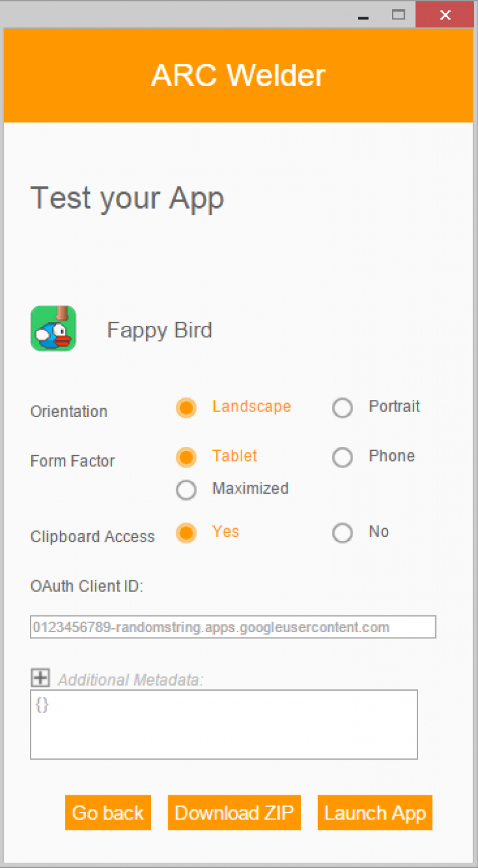This screenshot has height=868, width=478.
Task: Select Maximized form factor option
Action: coord(186,489)
